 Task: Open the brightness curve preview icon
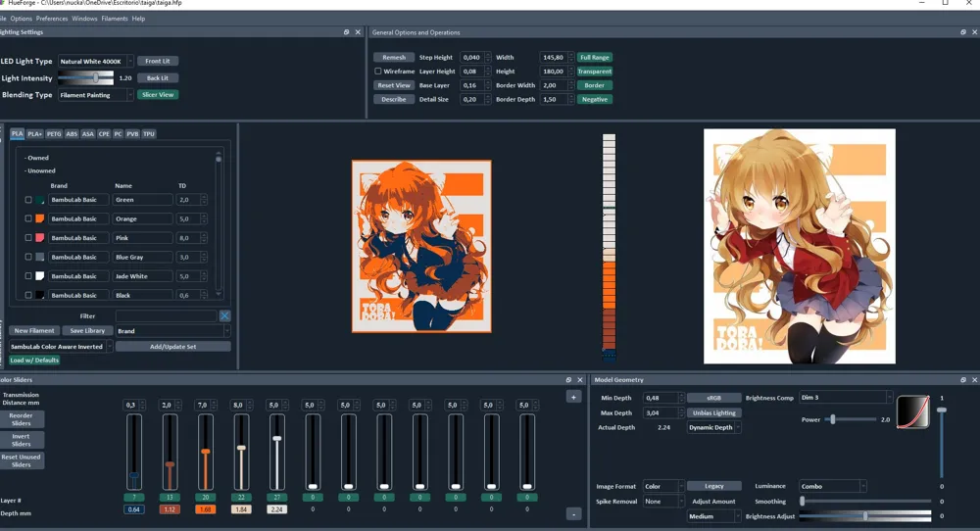912,410
